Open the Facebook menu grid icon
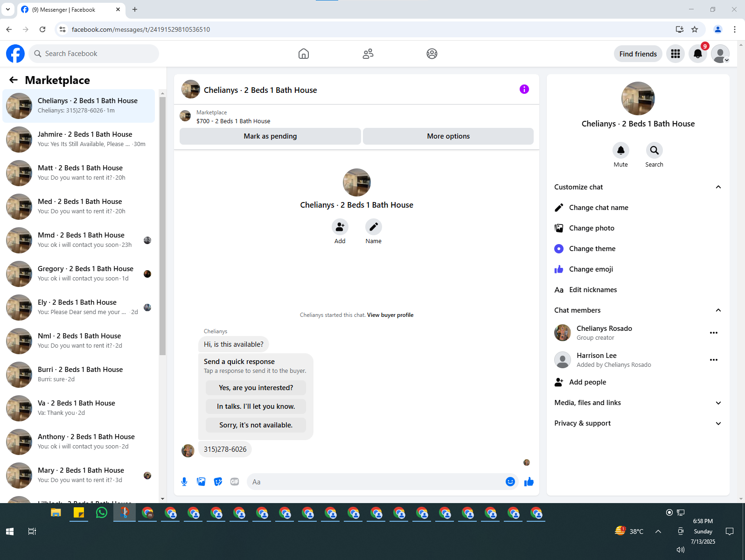The image size is (745, 560). click(x=675, y=54)
